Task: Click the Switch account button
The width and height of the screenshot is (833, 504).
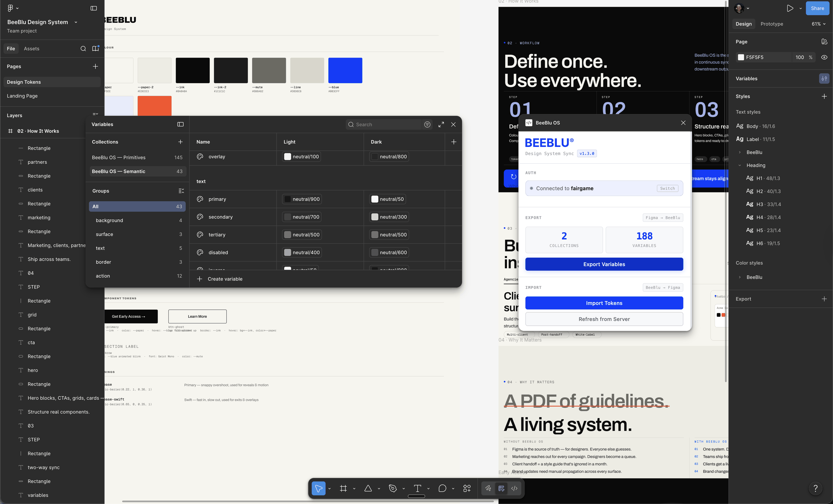Action: tap(667, 189)
